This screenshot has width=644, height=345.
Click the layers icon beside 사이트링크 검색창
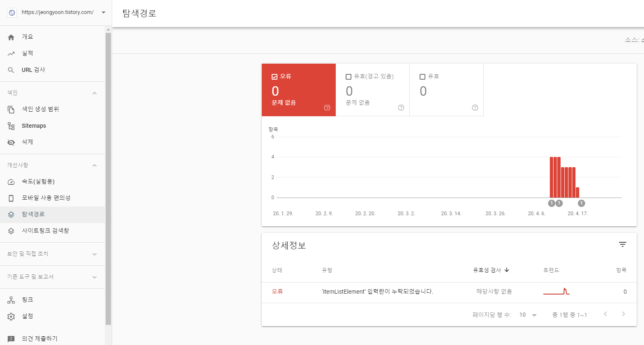coord(11,231)
